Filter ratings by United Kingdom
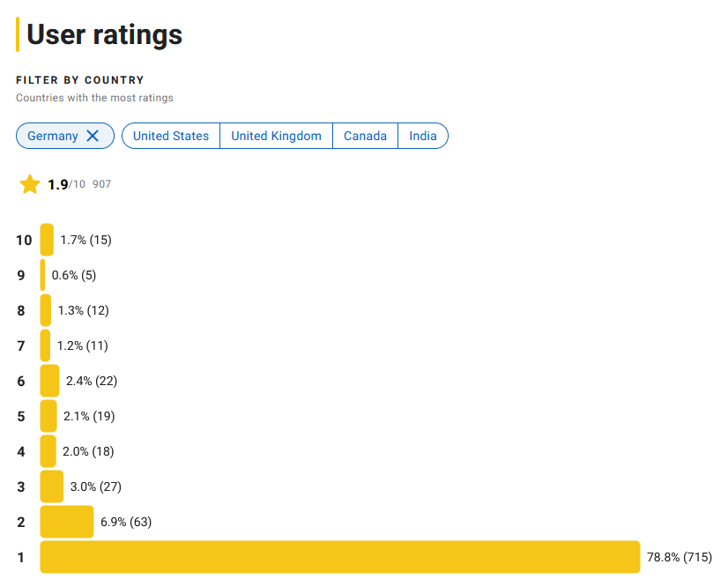 (276, 136)
